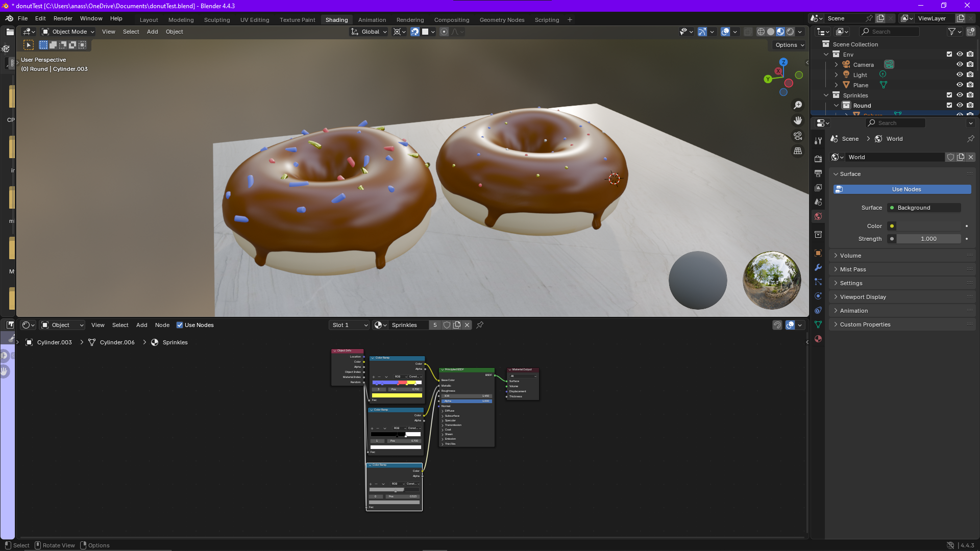Open the Object Constraints tab
This screenshot has height=551, width=980.
(818, 310)
